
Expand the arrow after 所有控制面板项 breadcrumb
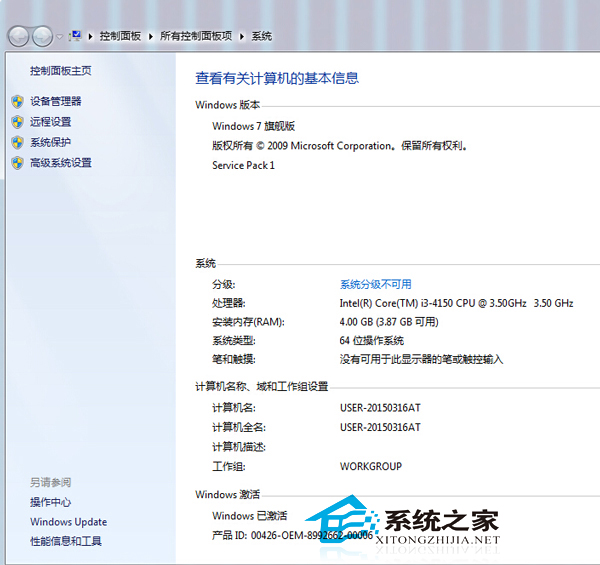242,36
